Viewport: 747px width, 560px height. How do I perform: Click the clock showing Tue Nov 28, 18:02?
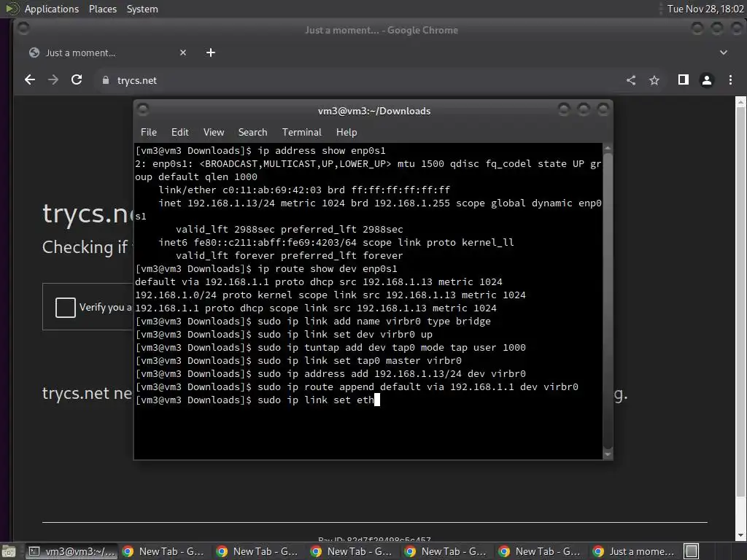705,9
